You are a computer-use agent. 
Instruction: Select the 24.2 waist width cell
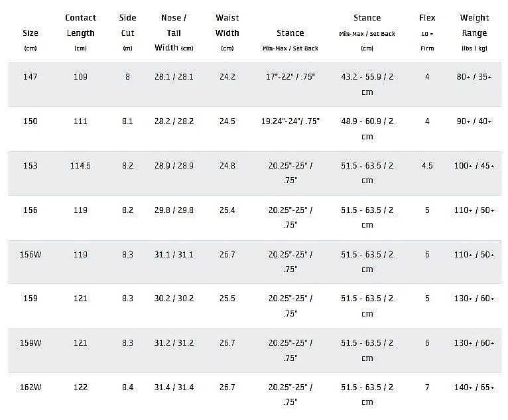tap(227, 77)
